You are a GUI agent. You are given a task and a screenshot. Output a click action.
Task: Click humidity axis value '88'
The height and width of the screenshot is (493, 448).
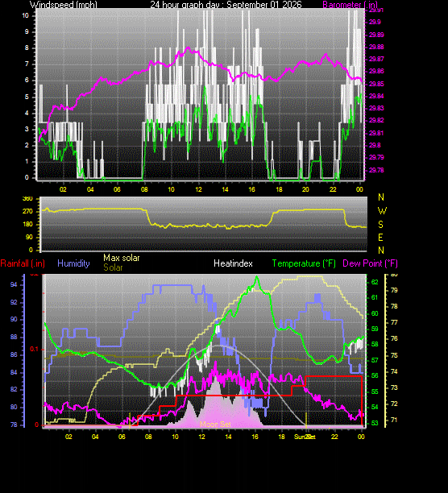[x=14, y=338]
